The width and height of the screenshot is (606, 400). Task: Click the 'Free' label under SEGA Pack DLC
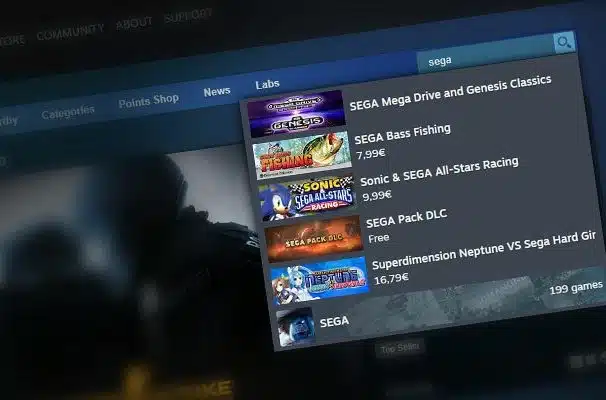(379, 238)
